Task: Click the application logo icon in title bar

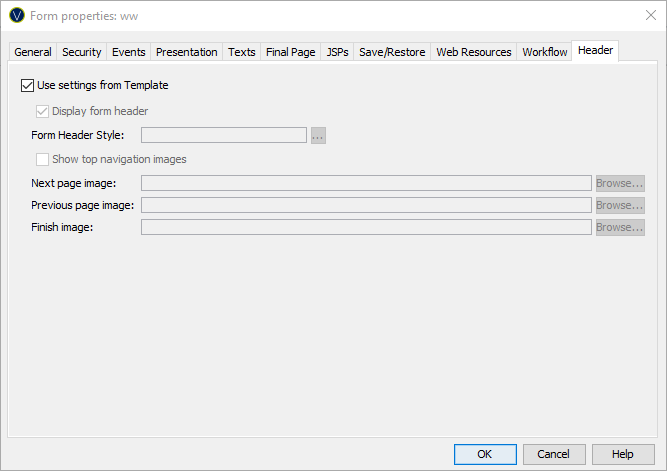Action: tap(16, 15)
